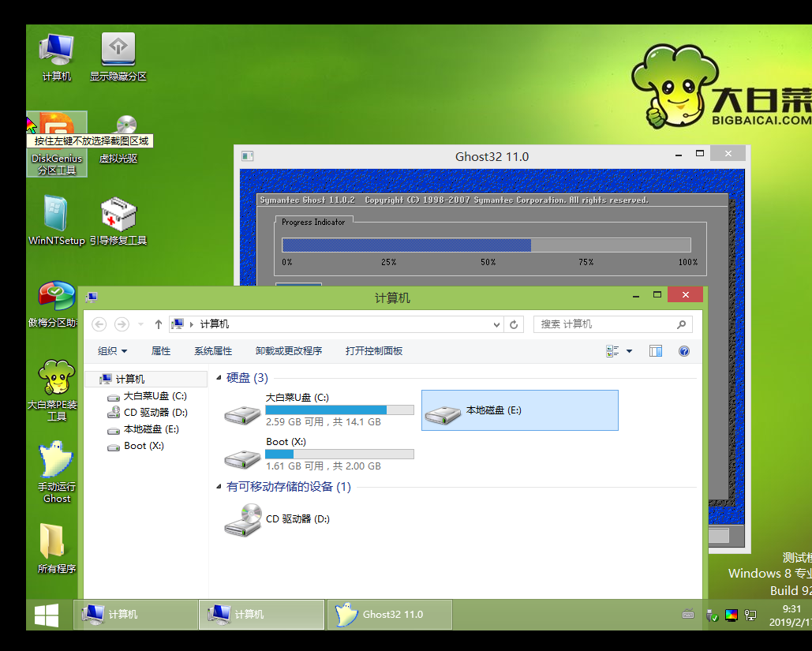The width and height of the screenshot is (812, 651).
Task: Select the Boot (X:) drive tile
Action: [x=319, y=455]
